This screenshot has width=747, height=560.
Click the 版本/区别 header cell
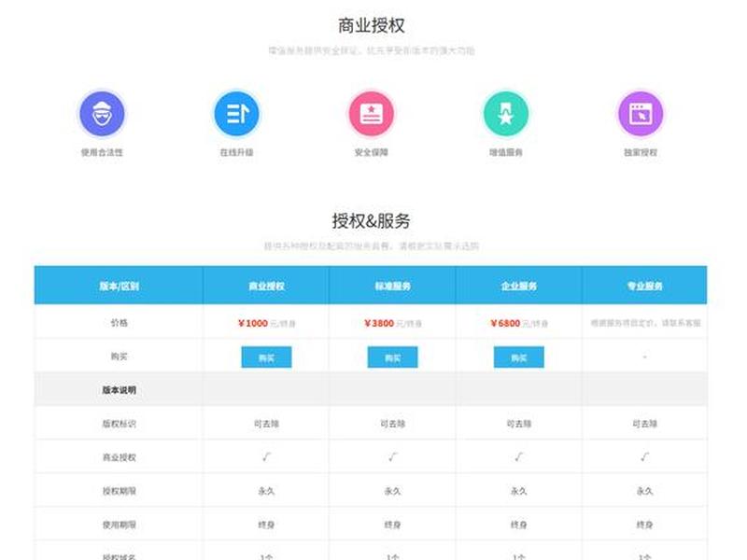(120, 286)
